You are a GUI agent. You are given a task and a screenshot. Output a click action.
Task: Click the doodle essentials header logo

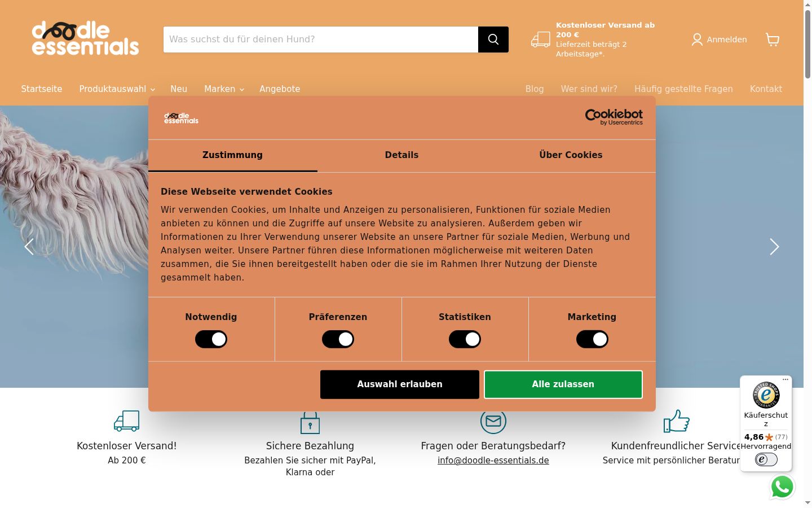tap(85, 38)
